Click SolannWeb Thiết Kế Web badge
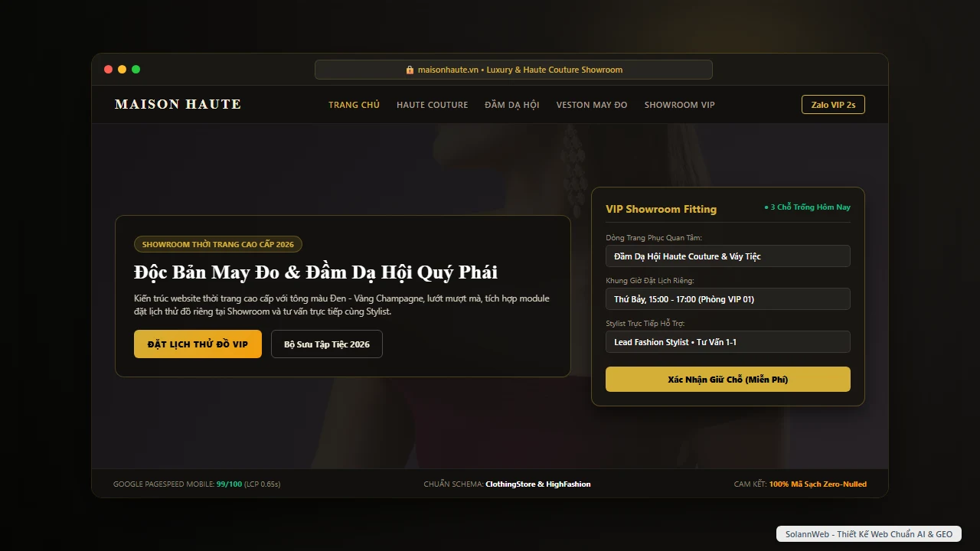 [869, 534]
